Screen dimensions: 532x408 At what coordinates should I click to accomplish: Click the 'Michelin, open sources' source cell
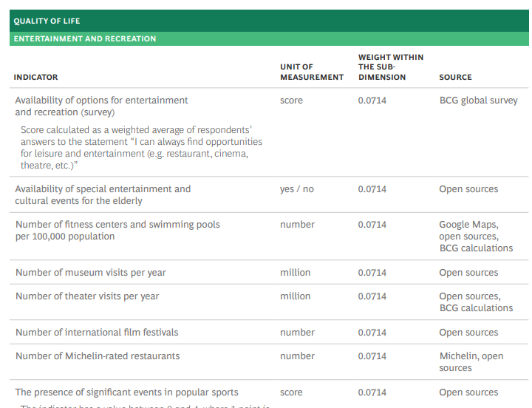point(471,362)
